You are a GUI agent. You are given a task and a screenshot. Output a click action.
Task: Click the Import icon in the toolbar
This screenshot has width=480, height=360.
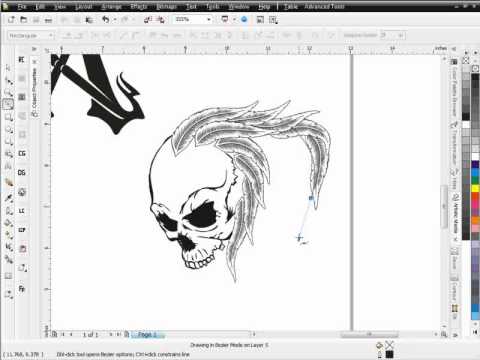click(148, 20)
